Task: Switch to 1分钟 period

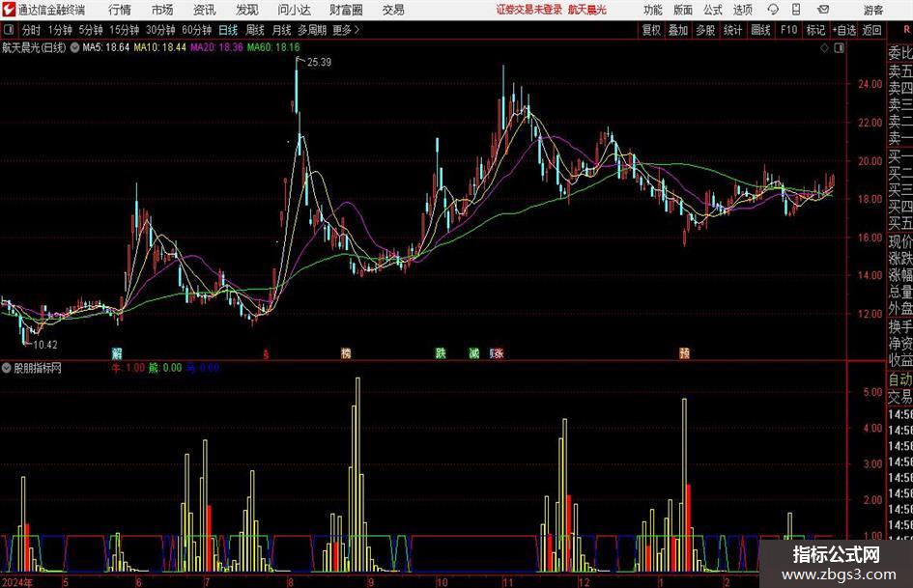Action: pos(60,30)
